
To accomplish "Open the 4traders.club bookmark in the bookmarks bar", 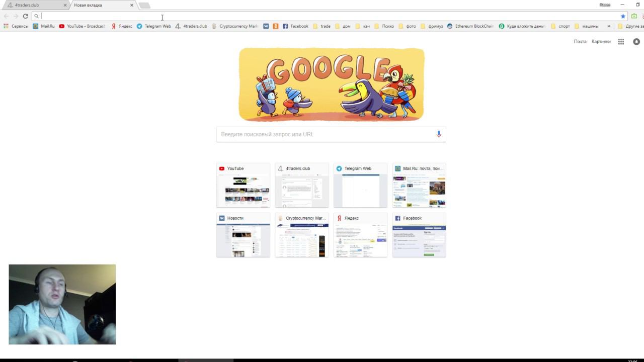I will pos(191,26).
